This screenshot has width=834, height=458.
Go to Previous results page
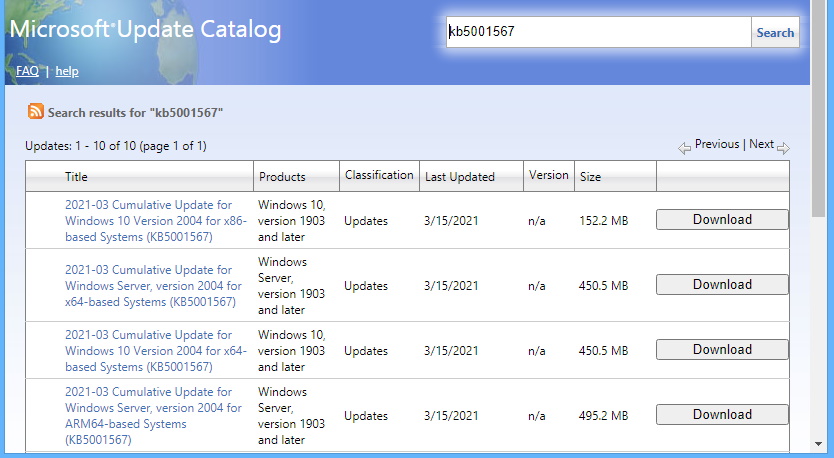[716, 144]
